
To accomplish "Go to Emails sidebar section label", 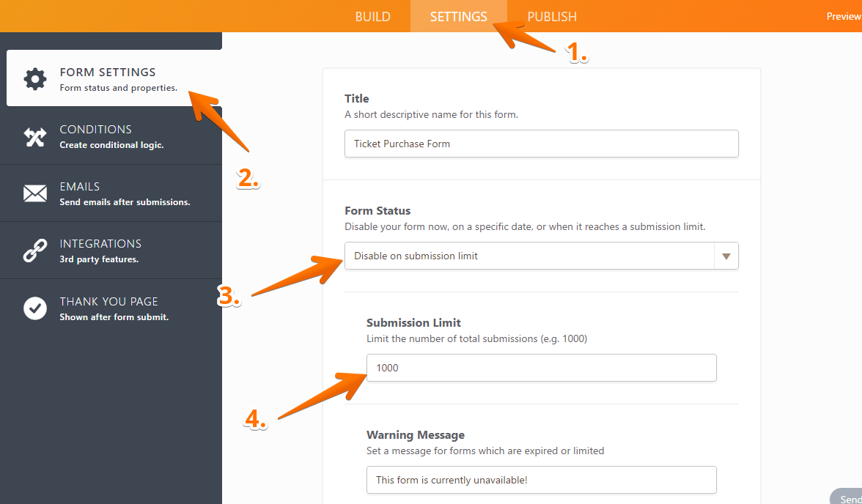I will 80,187.
